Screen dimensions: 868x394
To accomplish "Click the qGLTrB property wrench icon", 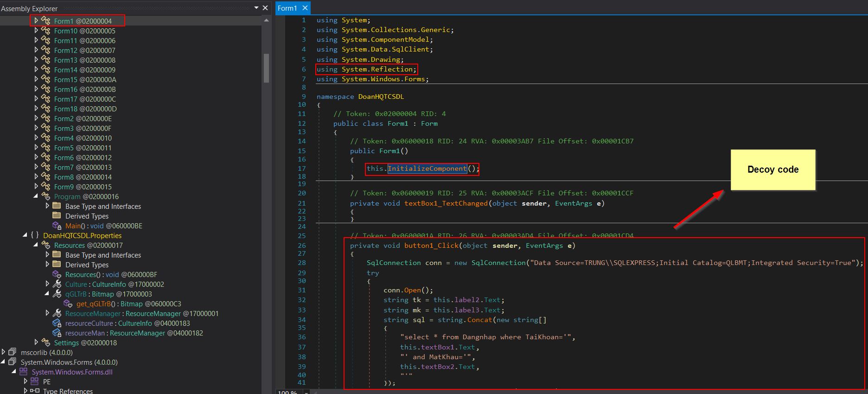I will pos(57,294).
